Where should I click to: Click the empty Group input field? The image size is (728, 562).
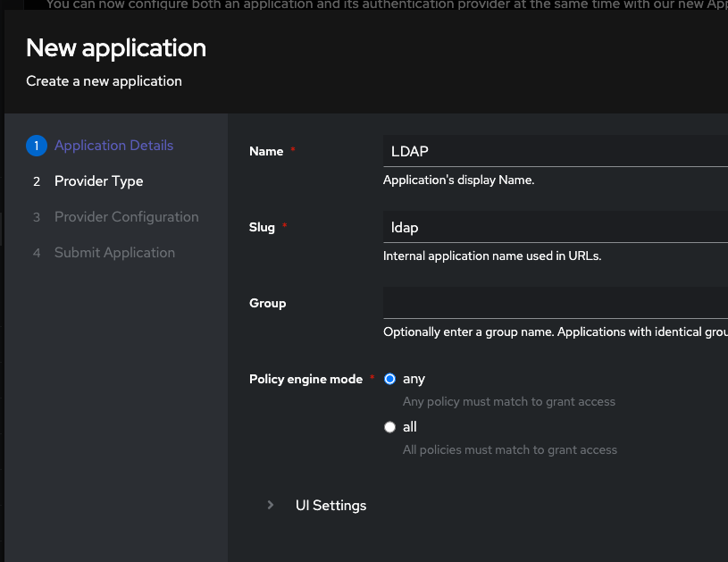554,303
